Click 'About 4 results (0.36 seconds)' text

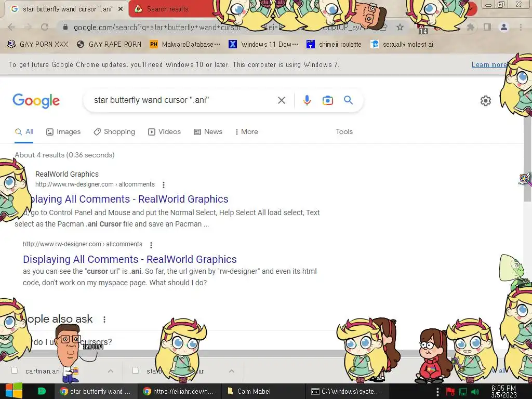(x=64, y=155)
